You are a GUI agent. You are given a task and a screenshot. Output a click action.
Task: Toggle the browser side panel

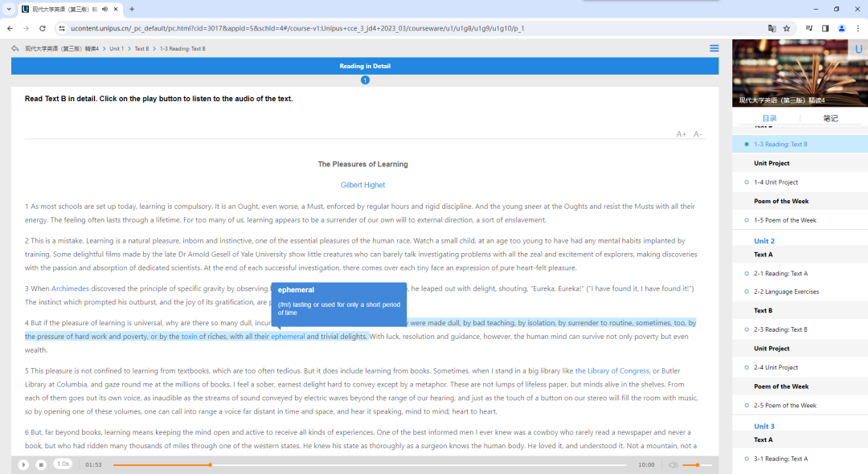(x=825, y=28)
